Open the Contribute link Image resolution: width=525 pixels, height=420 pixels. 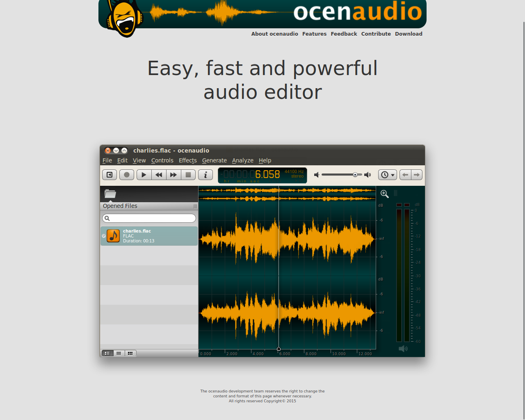point(376,34)
